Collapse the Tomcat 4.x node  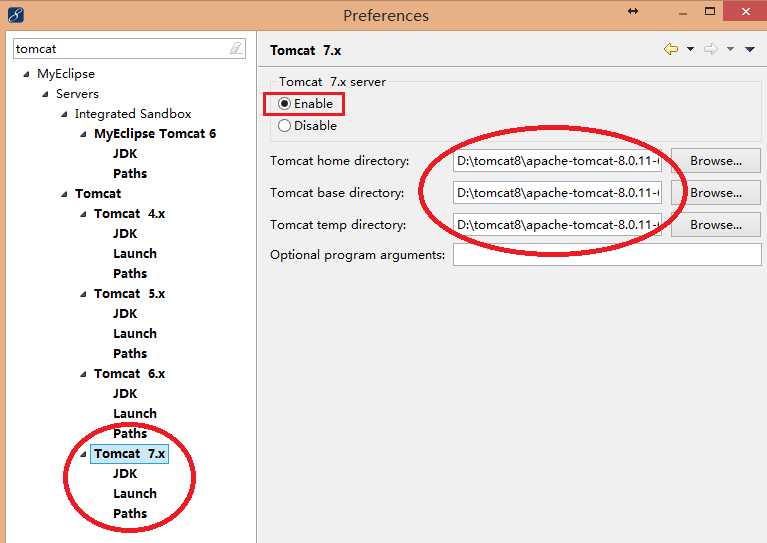[x=84, y=214]
